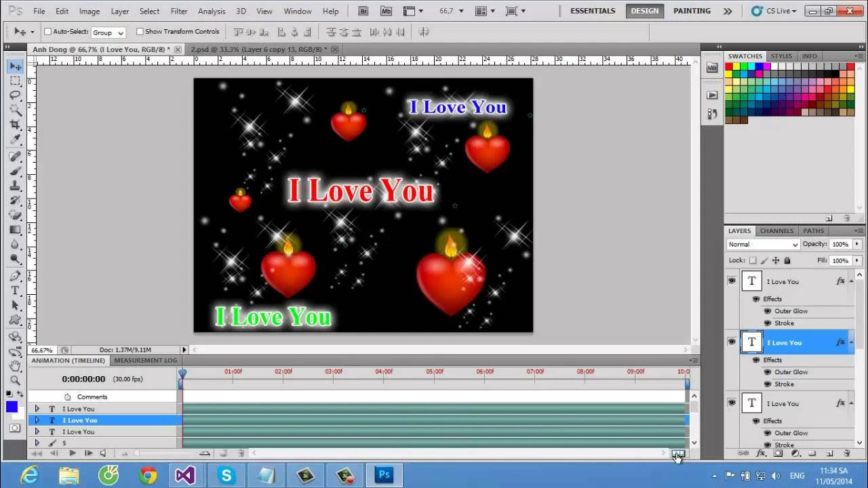Open Google Chrome from the taskbar

point(148,476)
